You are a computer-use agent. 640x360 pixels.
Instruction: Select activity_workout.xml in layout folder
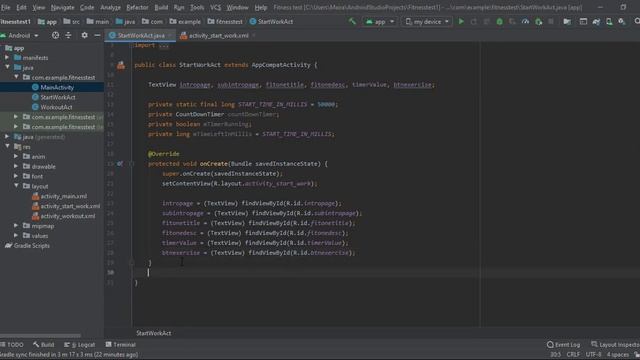click(68, 216)
